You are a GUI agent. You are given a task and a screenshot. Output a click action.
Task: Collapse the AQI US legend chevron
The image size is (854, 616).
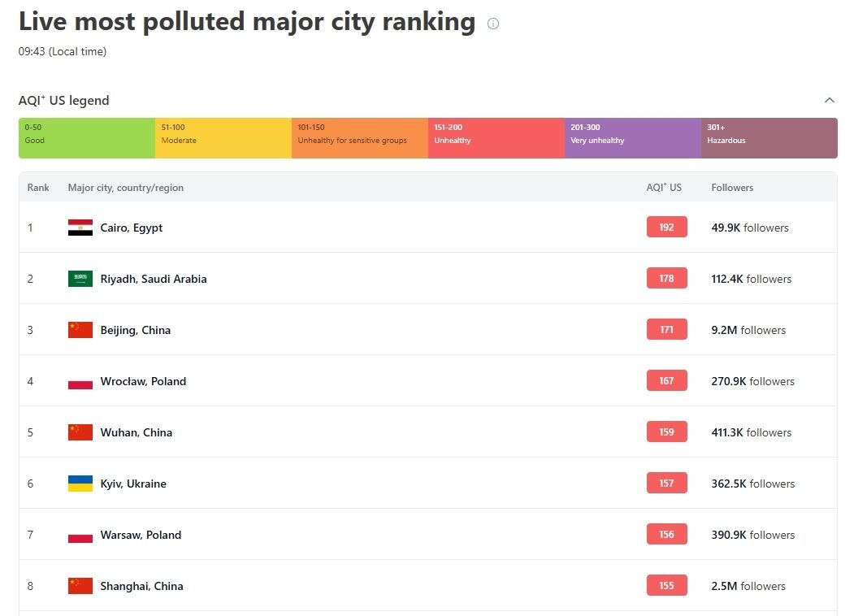(829, 101)
